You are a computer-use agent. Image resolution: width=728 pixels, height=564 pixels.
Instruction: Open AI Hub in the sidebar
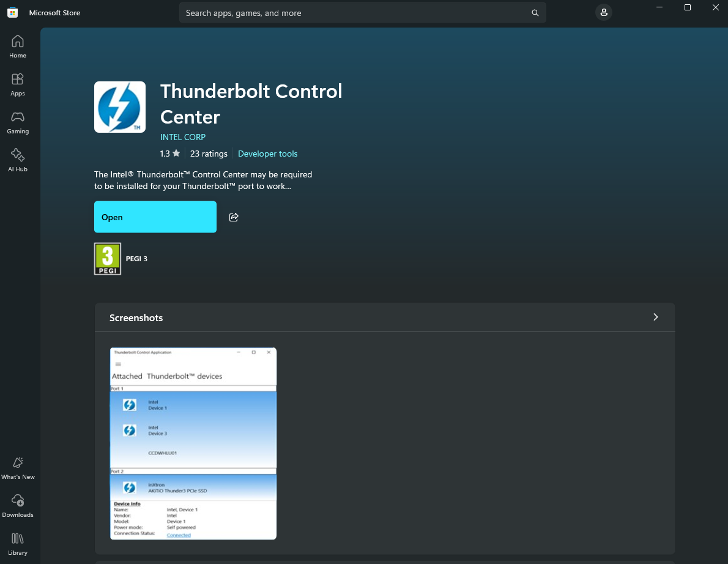point(18,160)
